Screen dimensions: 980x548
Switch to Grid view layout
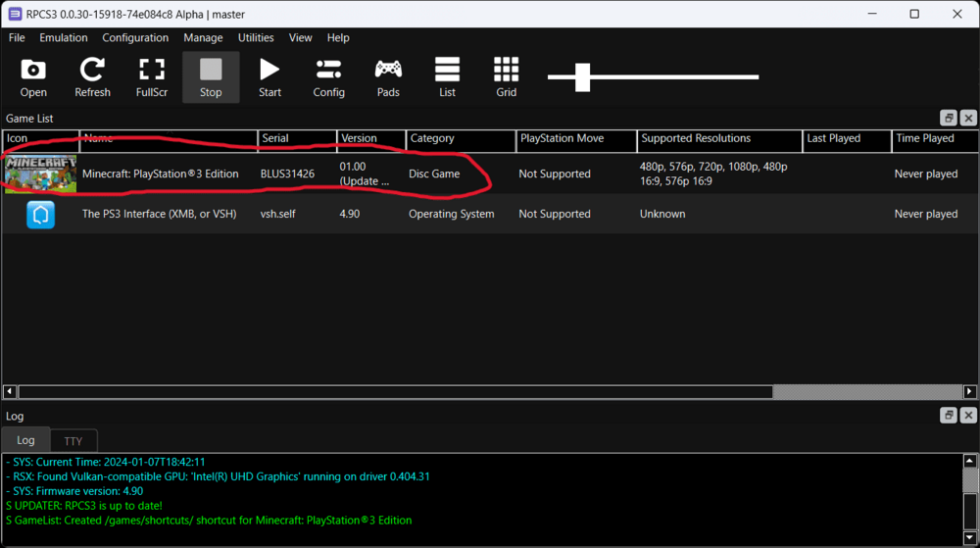[506, 77]
